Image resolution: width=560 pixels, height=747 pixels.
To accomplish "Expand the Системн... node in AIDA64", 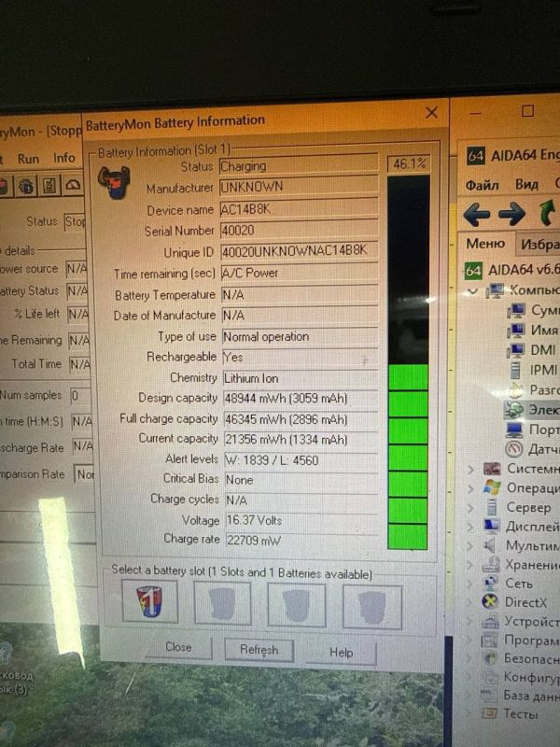I will [x=471, y=470].
